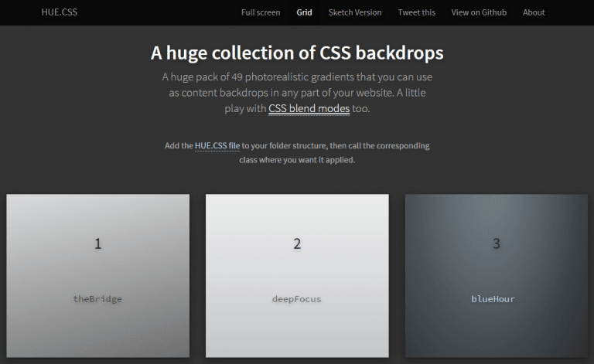Open View on Github link
Viewport: 594px width, 364px height.
pos(479,12)
